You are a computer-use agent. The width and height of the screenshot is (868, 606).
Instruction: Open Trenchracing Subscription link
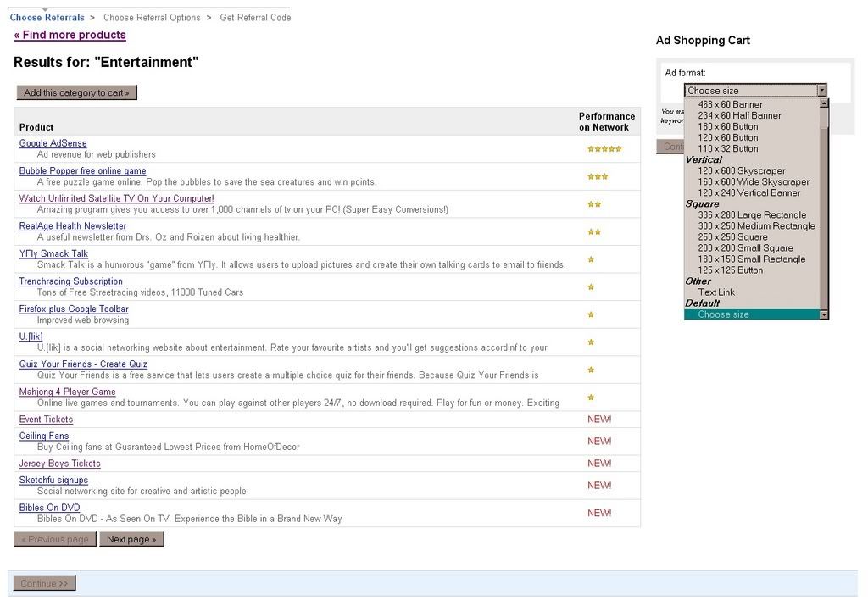[71, 281]
